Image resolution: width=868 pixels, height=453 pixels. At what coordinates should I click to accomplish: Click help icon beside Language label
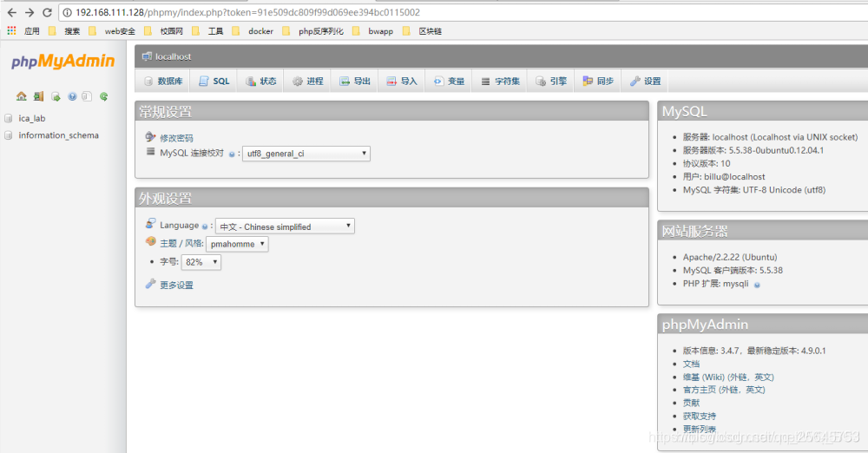tap(205, 226)
